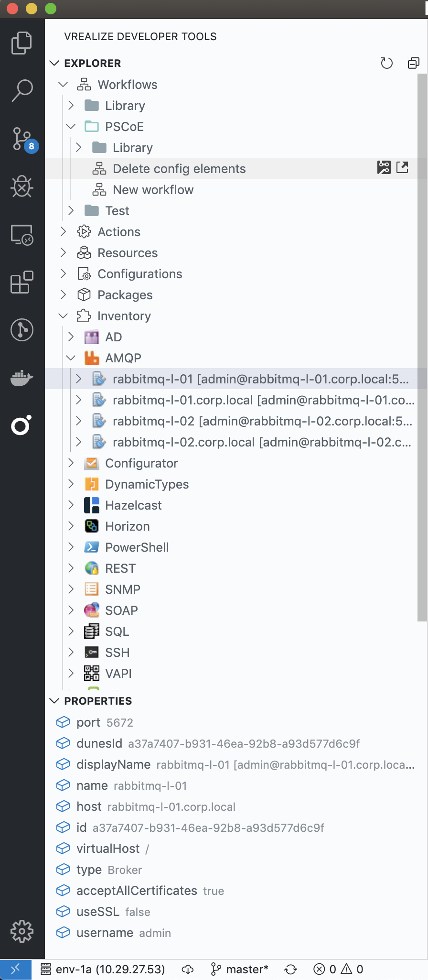Viewport: 428px width, 980px height.
Task: Open Delete config elements in external browser
Action: (402, 167)
